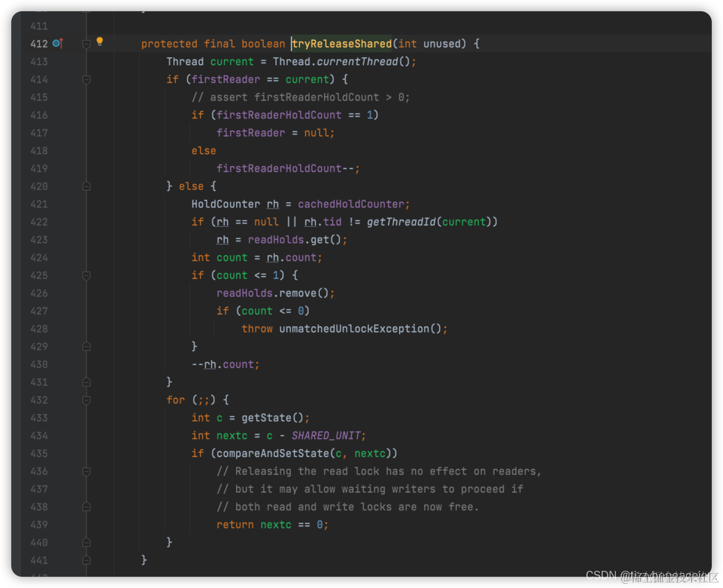
Task: Click 'return nextc == 0;' statement
Action: coord(272,525)
